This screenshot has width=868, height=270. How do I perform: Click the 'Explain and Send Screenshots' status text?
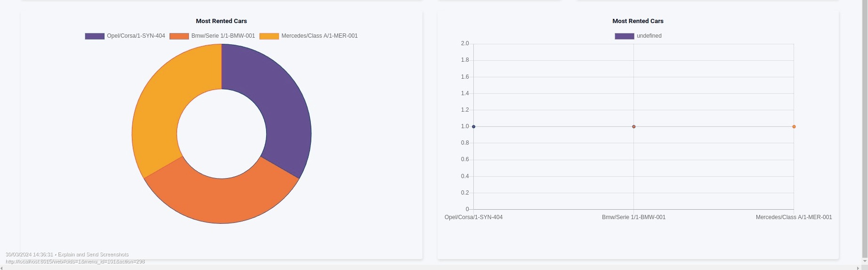pos(93,254)
